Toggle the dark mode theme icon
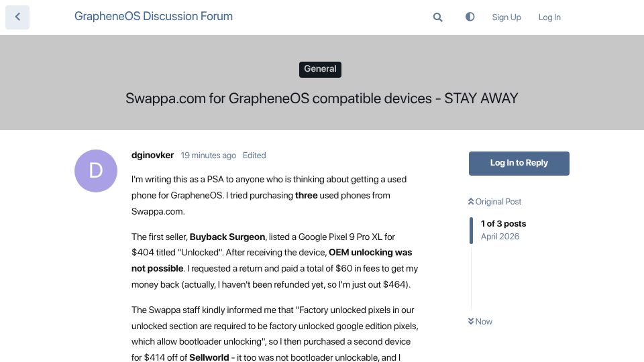This screenshot has height=362, width=644. tap(470, 17)
